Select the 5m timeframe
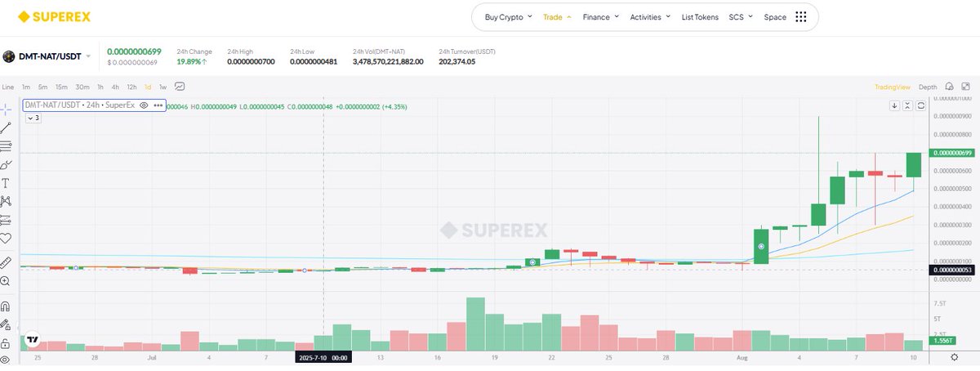This screenshot has width=980, height=371. [x=42, y=87]
